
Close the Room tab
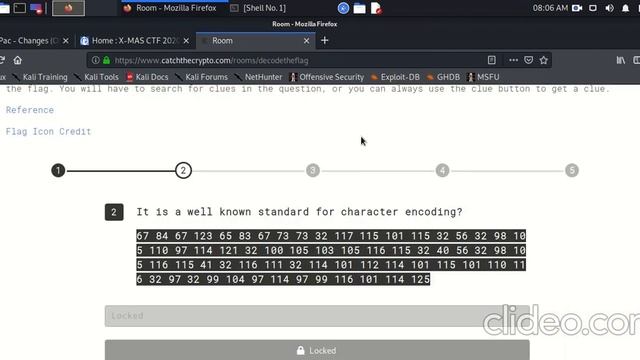(307, 41)
